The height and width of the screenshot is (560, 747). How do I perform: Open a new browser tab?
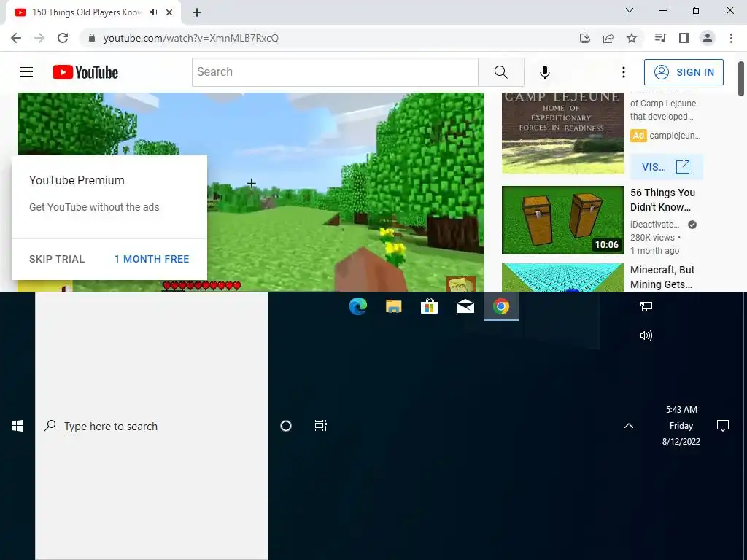click(x=197, y=12)
